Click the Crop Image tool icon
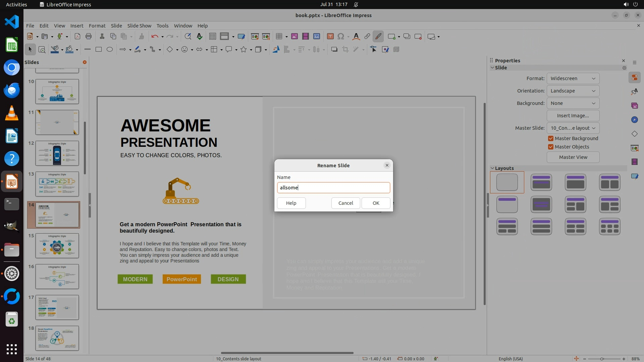 point(345,50)
